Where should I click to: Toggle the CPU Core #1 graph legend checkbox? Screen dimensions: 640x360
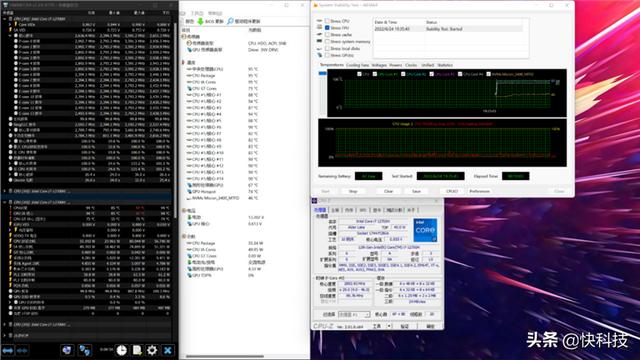[x=375, y=74]
